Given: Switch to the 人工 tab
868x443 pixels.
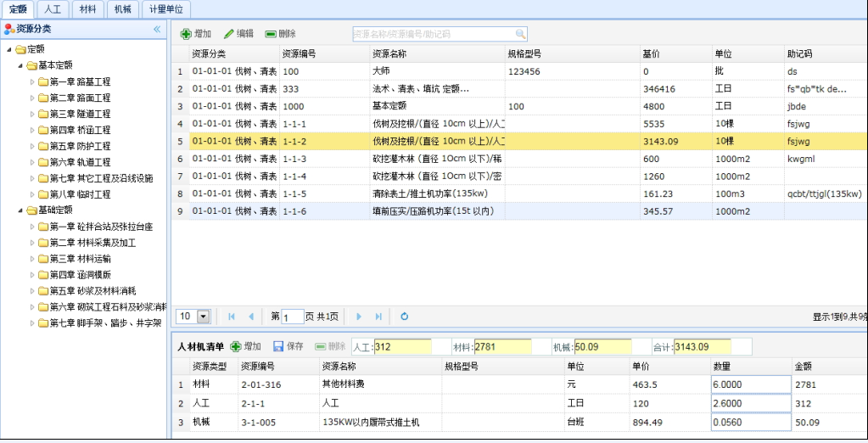Looking at the screenshot, I should tap(53, 8).
